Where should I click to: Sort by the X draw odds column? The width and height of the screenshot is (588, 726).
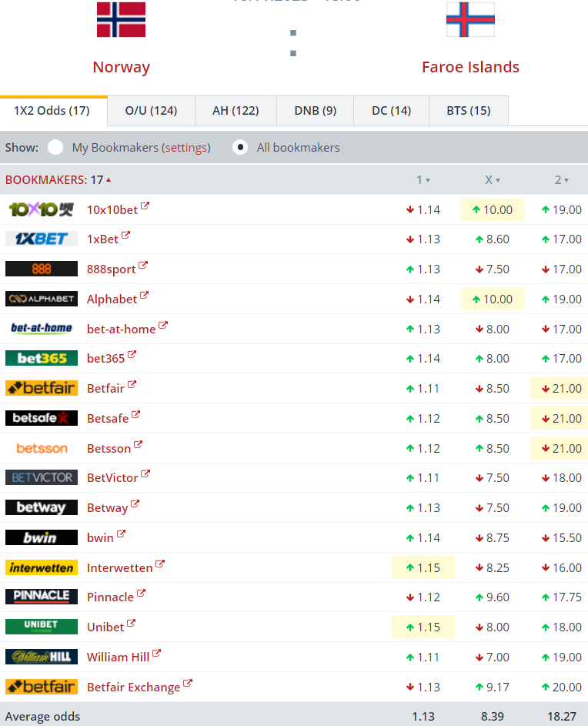tap(493, 180)
